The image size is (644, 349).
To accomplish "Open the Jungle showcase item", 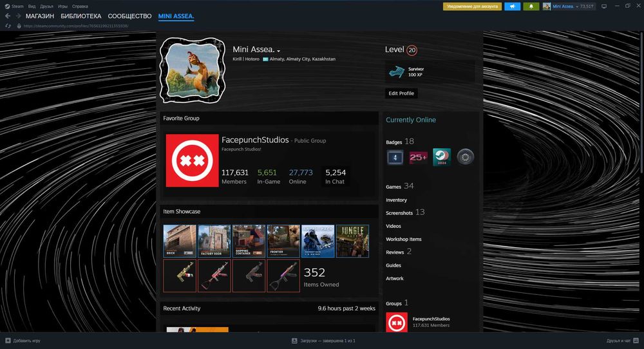I will 352,241.
